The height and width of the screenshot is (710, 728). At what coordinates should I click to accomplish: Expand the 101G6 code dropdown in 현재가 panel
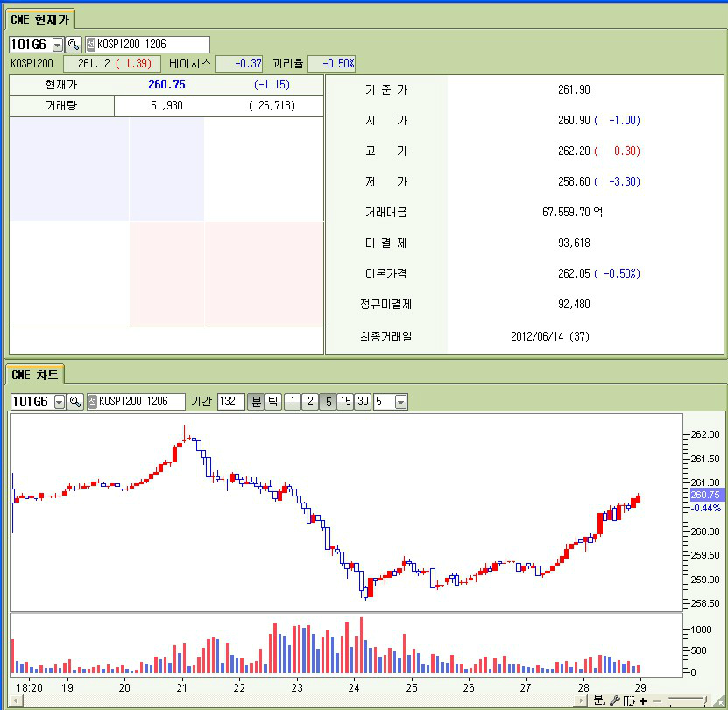point(58,45)
